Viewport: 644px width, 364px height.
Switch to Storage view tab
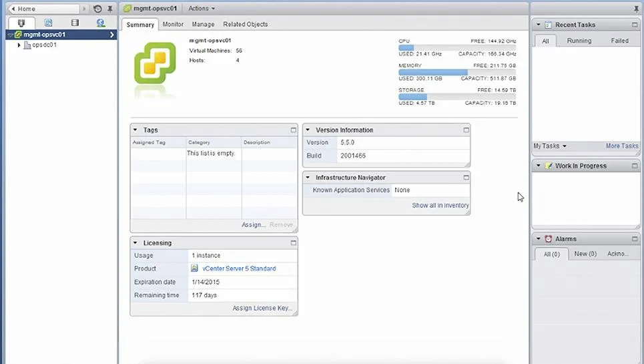tap(75, 23)
